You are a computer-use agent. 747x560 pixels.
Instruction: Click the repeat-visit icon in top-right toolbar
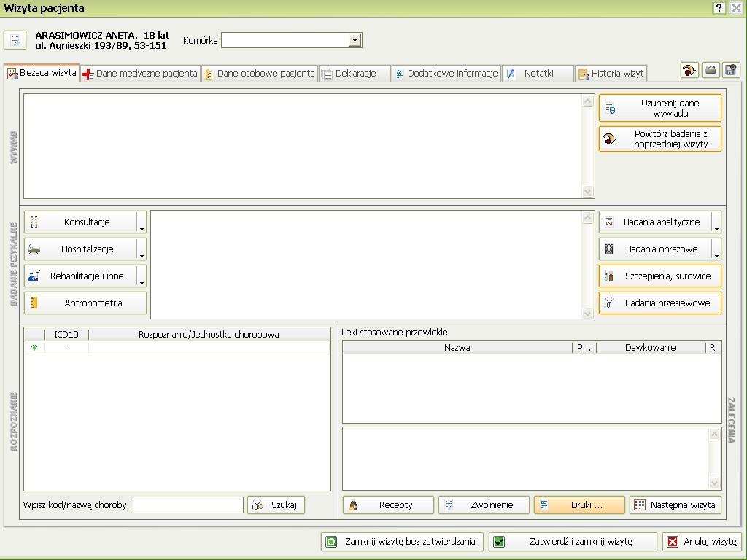(x=689, y=70)
